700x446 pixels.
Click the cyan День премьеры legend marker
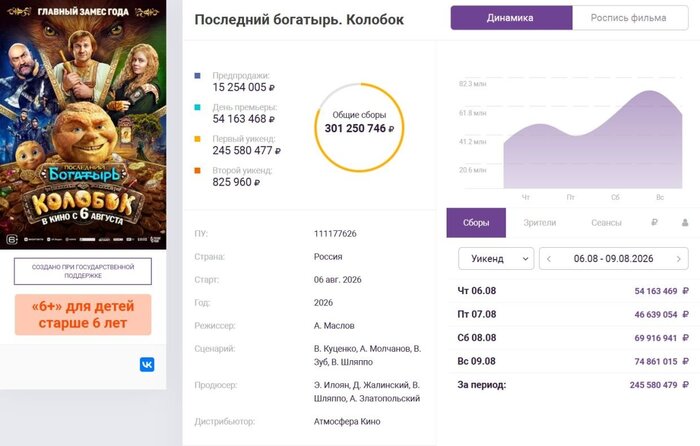(x=197, y=108)
